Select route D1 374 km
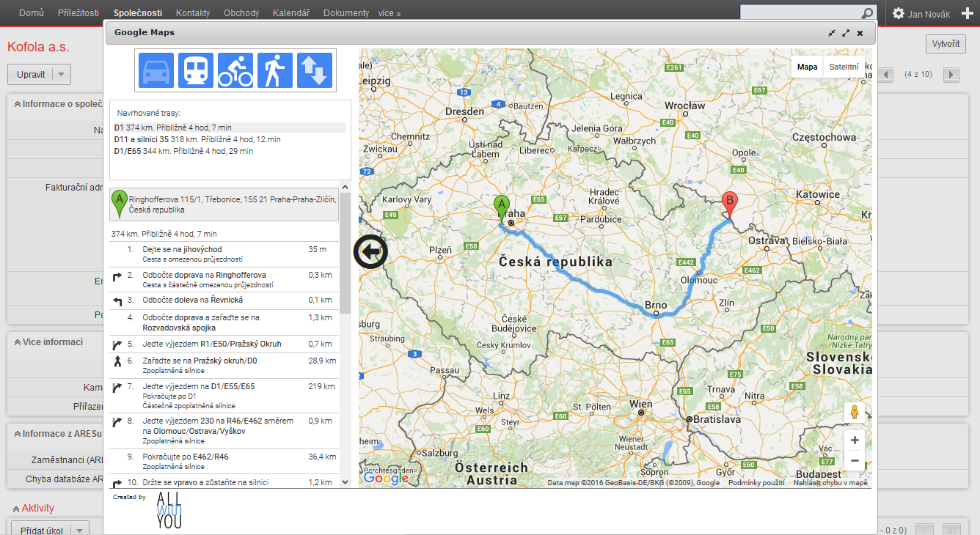Image resolution: width=980 pixels, height=535 pixels. coord(230,128)
